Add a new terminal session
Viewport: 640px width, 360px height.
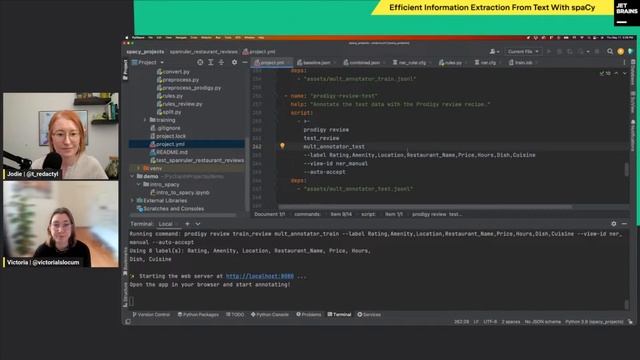click(x=187, y=224)
